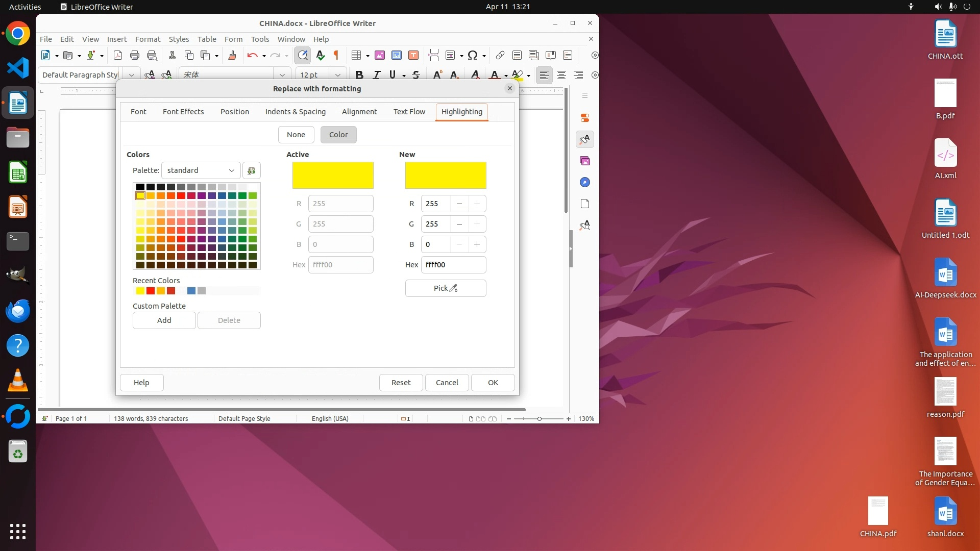Select the None highlighting toggle
The height and width of the screenshot is (551, 980).
tap(296, 135)
